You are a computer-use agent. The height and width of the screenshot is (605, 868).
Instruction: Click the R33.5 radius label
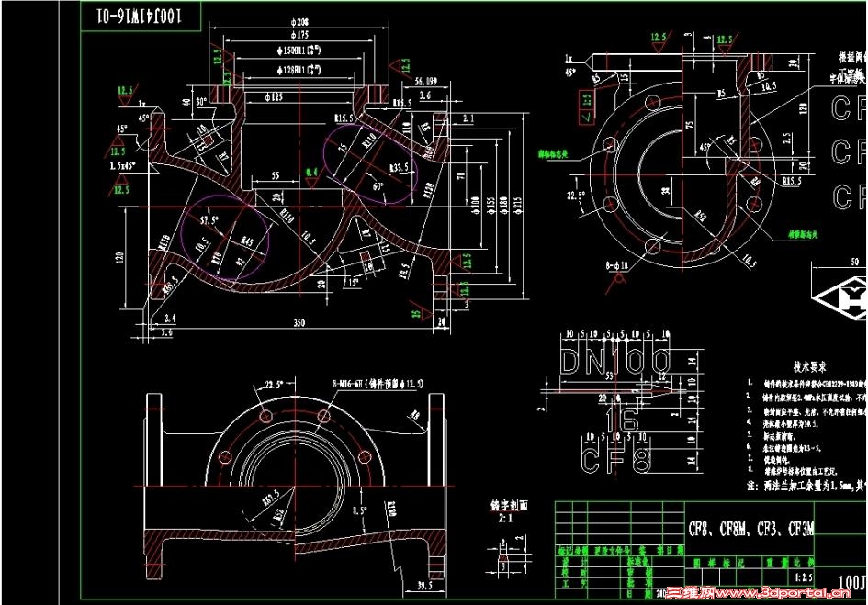[399, 167]
